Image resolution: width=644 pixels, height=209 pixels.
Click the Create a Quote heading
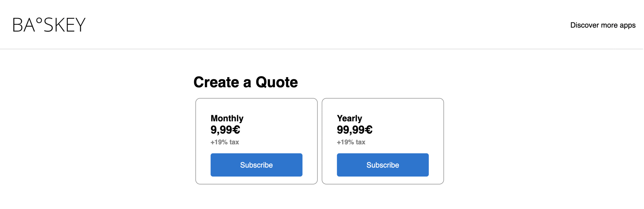click(245, 82)
